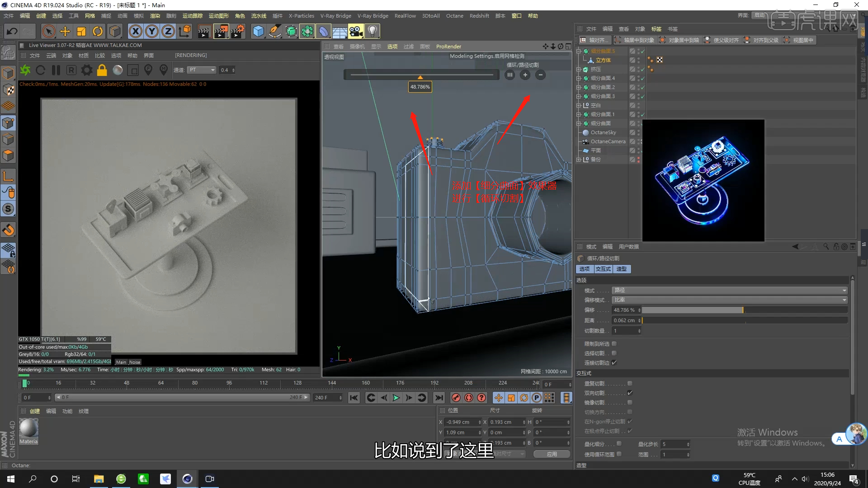Click the yellow lock icon in the Octane toolbar
This screenshot has width=868, height=488.
pyautogui.click(x=102, y=70)
